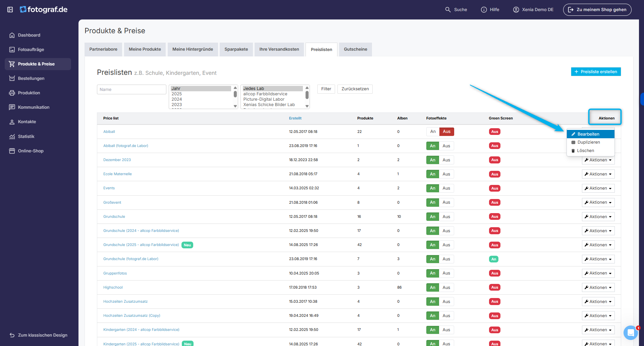Click the Name filter input field
Image resolution: width=644 pixels, height=346 pixels.
pyautogui.click(x=131, y=90)
